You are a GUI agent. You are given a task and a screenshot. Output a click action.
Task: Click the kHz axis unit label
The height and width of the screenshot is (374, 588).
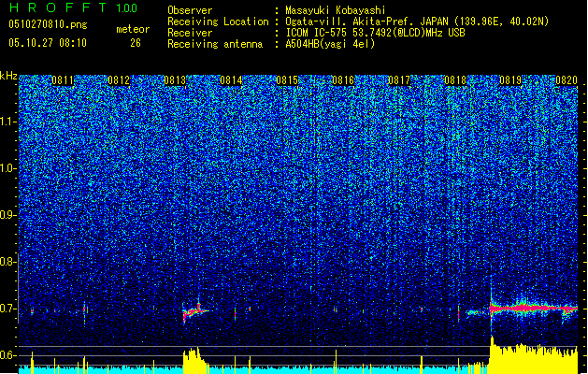pos(8,76)
